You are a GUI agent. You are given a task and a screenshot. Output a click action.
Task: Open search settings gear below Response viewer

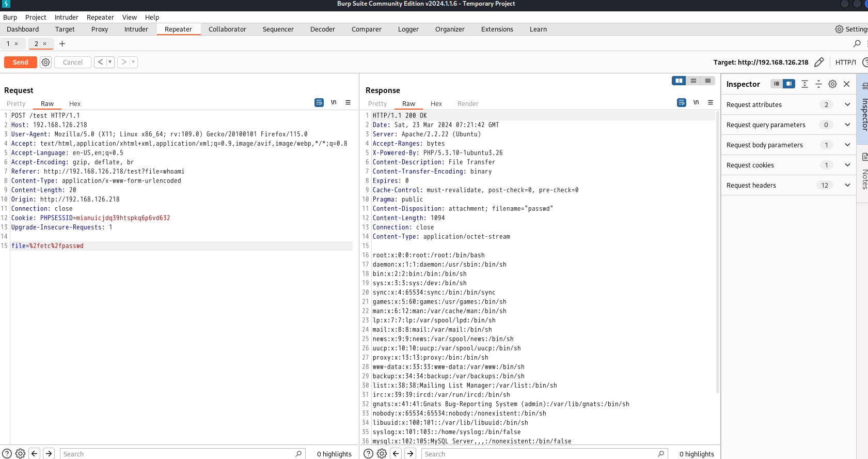click(382, 453)
